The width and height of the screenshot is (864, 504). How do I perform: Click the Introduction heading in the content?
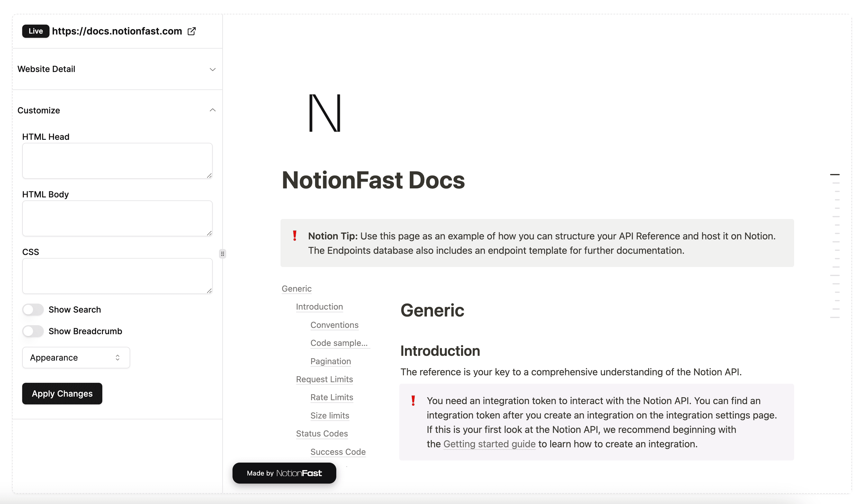440,351
